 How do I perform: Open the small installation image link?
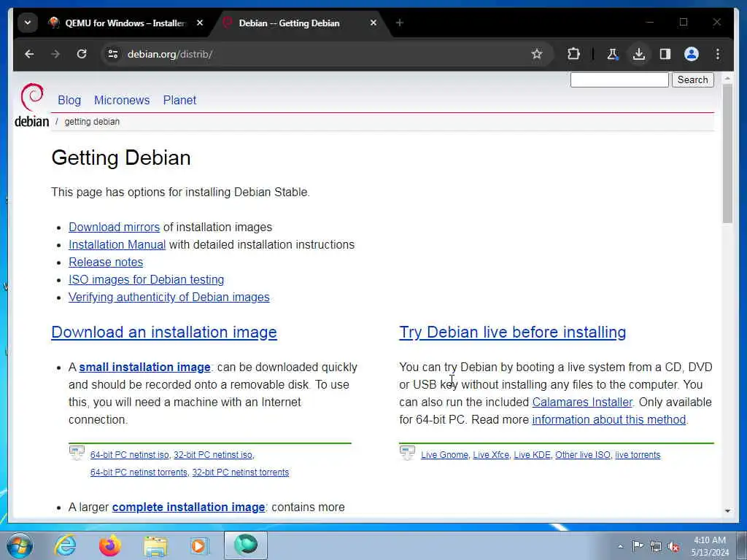(x=145, y=367)
